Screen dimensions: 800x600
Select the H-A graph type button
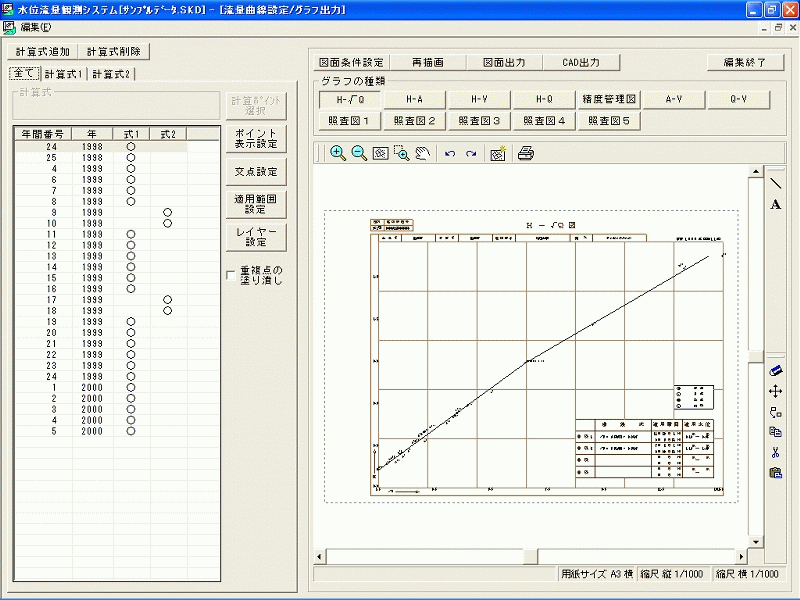point(414,99)
